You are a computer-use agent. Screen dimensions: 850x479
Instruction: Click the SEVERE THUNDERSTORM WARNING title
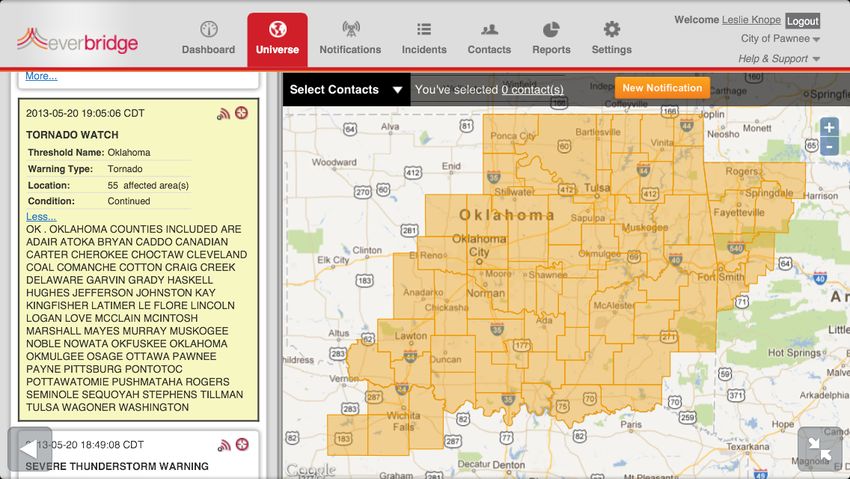point(117,466)
